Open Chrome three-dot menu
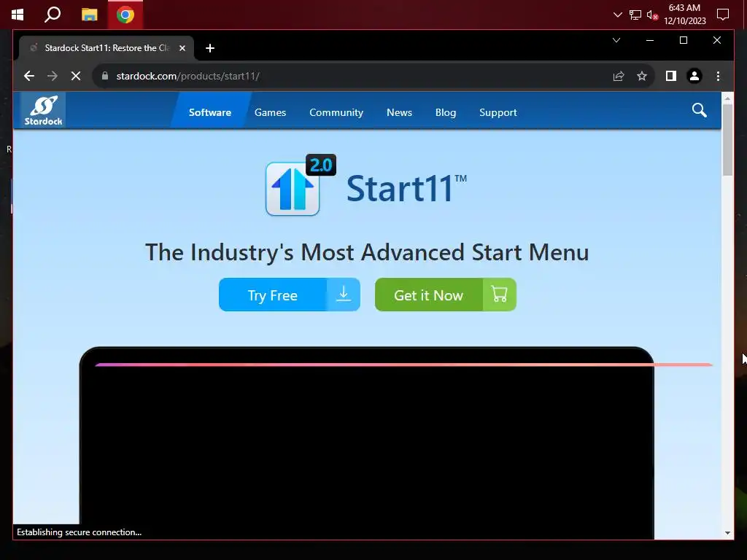Viewport: 747px width, 560px height. point(718,76)
